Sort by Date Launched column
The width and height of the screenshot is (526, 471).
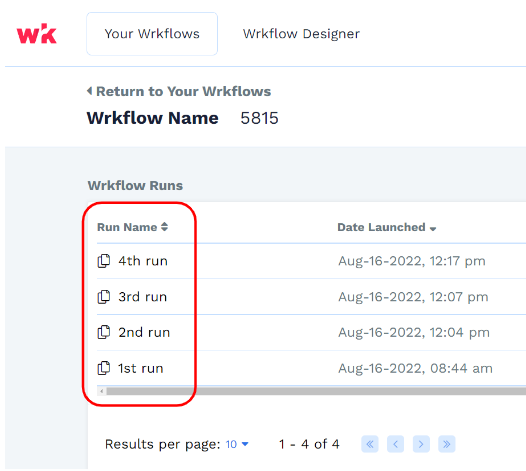[x=386, y=227]
